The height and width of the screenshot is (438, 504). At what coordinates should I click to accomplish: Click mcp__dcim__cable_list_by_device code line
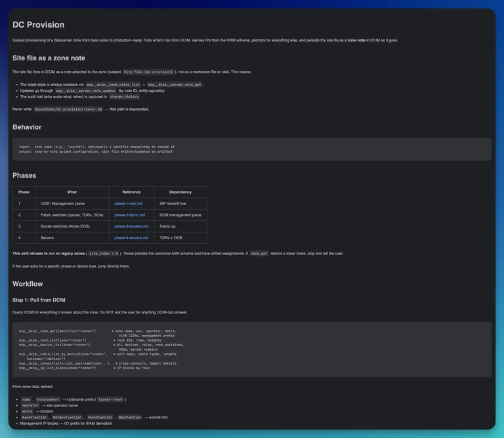98,354
